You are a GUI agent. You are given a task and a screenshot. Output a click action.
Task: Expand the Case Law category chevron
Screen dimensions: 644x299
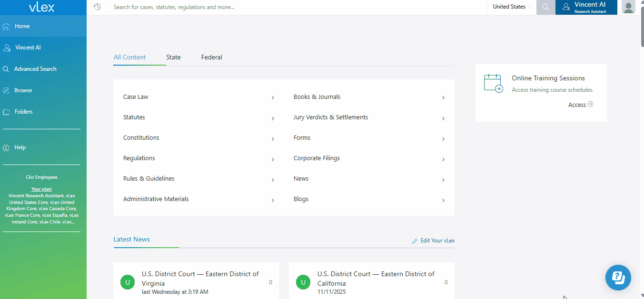pos(273,97)
